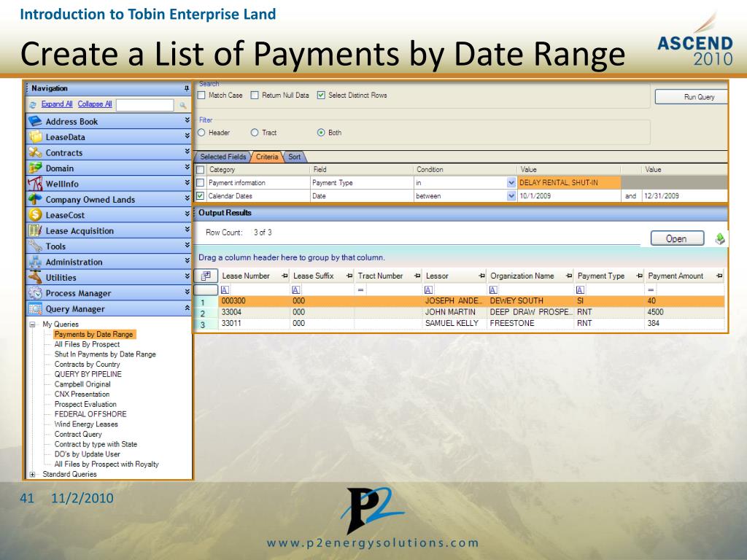The image size is (747, 560).
Task: Click the DELAY RENTAL, SHUT-IN value cell
Action: tap(569, 183)
